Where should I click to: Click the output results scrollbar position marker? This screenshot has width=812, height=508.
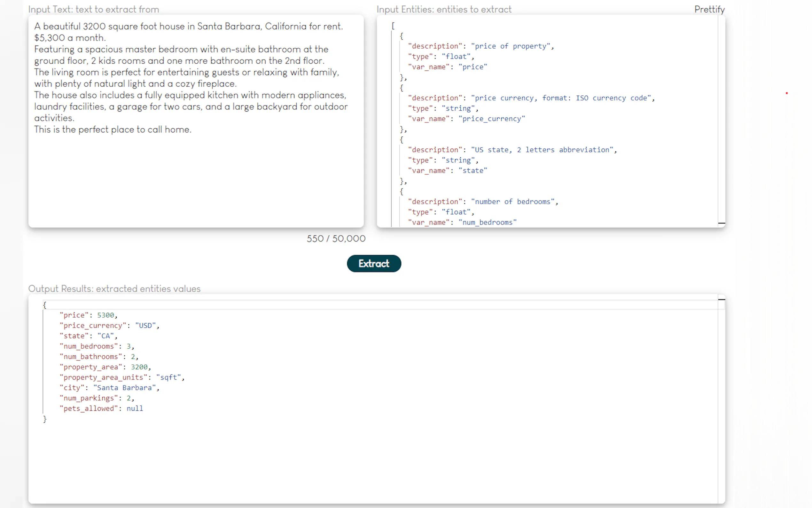(721, 299)
